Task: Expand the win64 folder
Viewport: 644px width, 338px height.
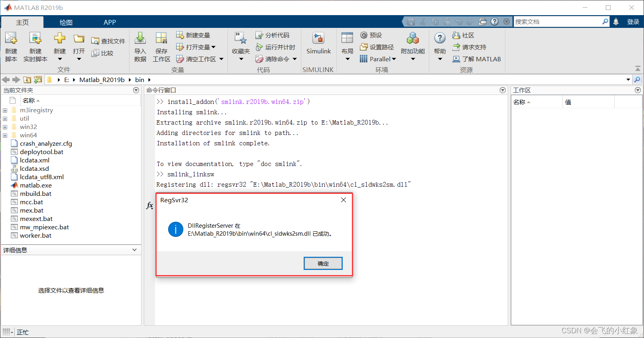Action: 5,135
